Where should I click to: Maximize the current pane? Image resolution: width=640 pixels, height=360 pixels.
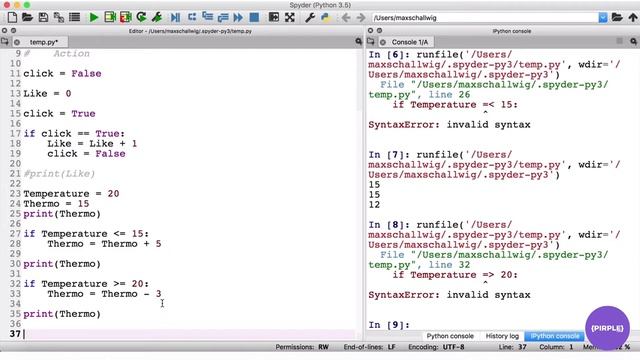coord(273,17)
